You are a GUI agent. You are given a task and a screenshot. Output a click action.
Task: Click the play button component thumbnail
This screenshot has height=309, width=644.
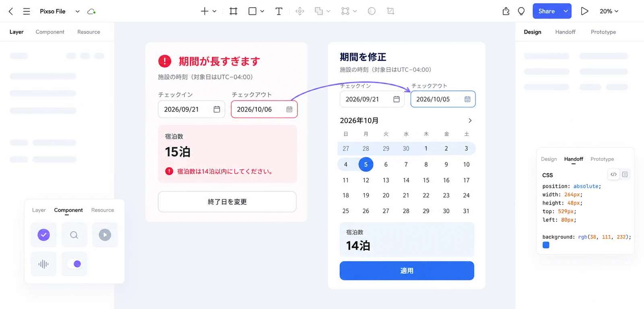105,235
